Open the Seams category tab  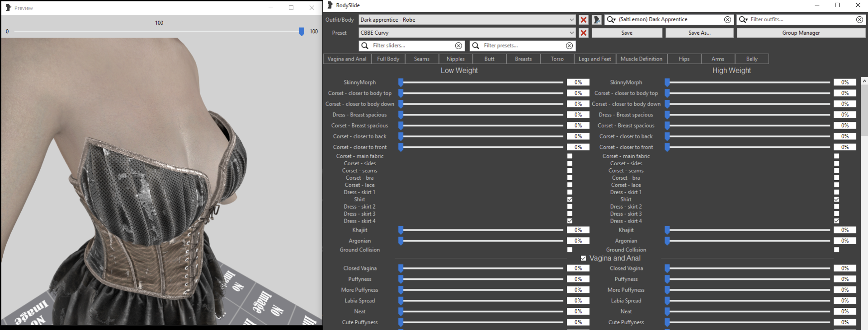[x=422, y=59]
